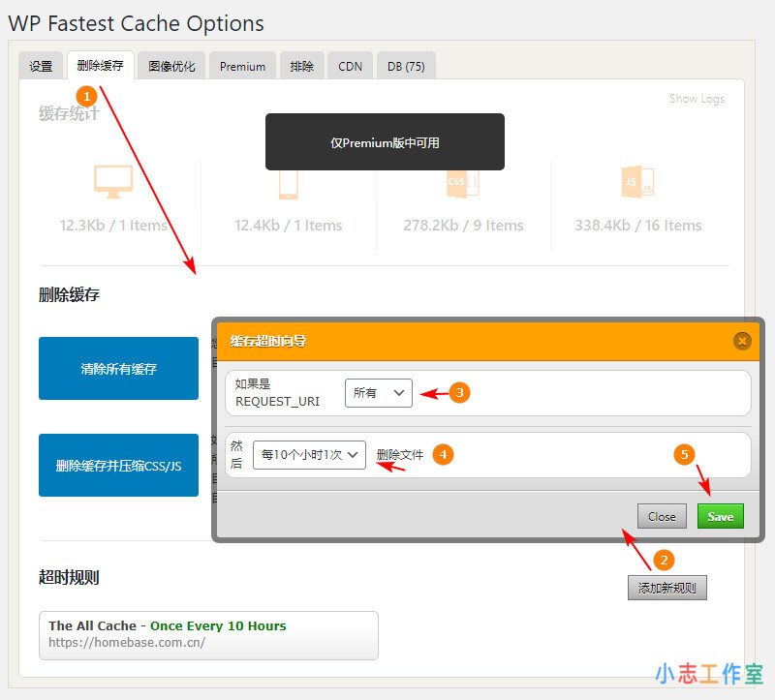775x700 pixels.
Task: Expand the "每10个小时1次" frequency dropdown
Action: (x=309, y=454)
